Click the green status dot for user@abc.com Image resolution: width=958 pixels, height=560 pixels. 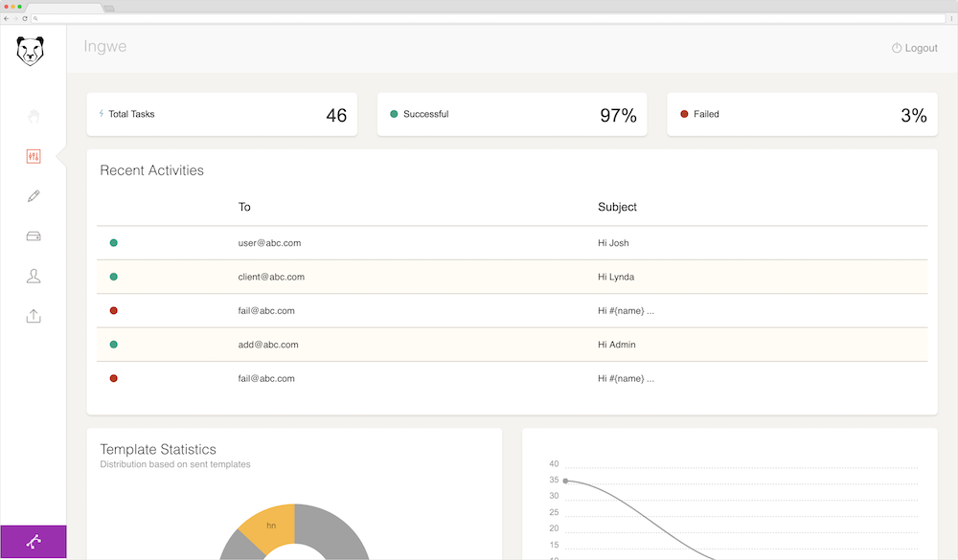pos(114,243)
